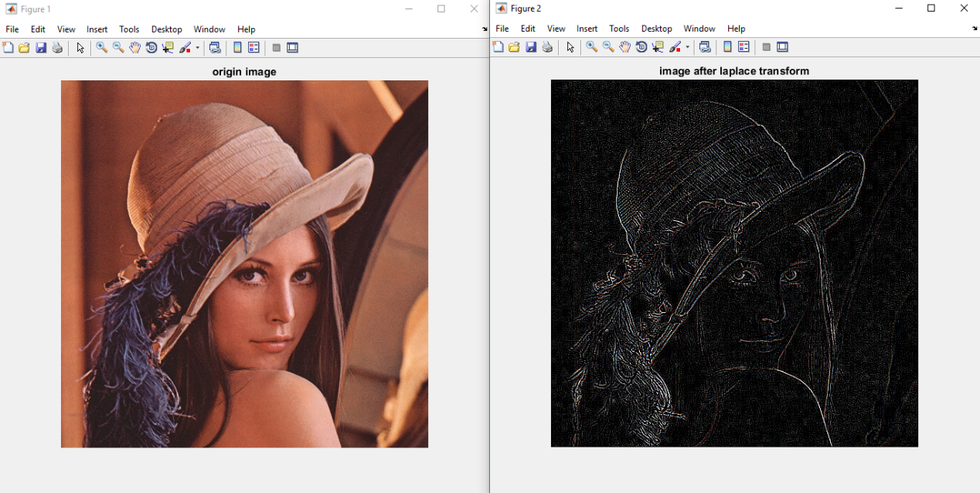Click New Figure icon in Figure 2 toolbar

(499, 47)
